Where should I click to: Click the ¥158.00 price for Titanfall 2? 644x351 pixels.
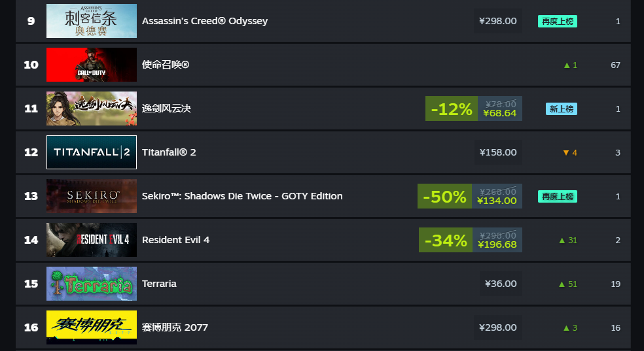[498, 152]
